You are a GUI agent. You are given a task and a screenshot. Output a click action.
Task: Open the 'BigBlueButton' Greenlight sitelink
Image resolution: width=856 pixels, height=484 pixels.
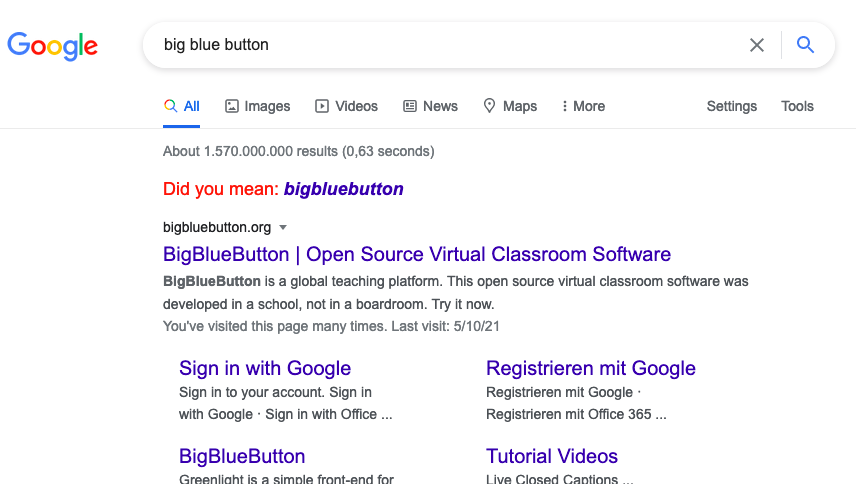point(242,456)
